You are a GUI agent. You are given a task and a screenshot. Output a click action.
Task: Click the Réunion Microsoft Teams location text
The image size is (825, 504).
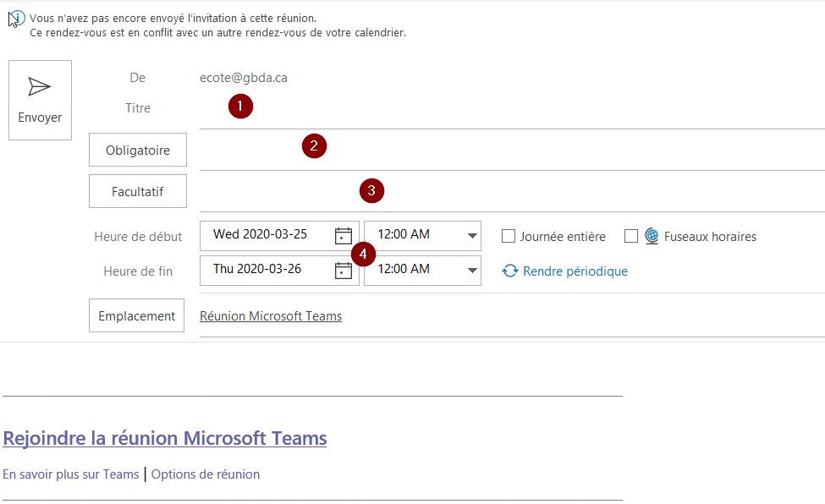coord(271,316)
